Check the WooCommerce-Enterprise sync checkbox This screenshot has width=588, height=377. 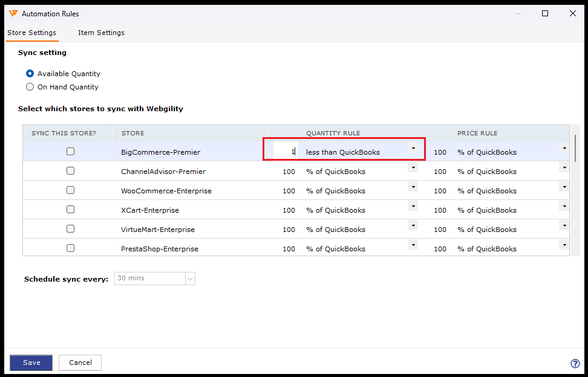point(70,190)
